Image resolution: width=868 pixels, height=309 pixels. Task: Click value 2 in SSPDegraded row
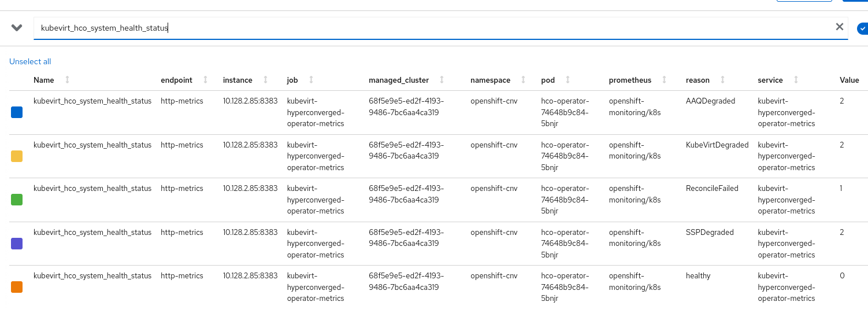pyautogui.click(x=842, y=232)
